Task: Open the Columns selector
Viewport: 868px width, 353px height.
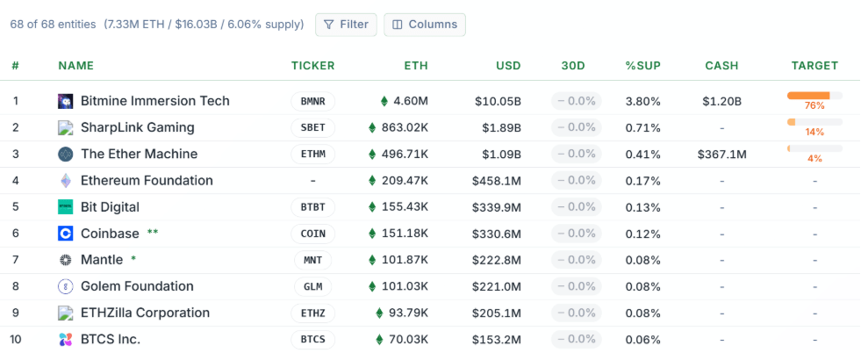Action: tap(425, 25)
